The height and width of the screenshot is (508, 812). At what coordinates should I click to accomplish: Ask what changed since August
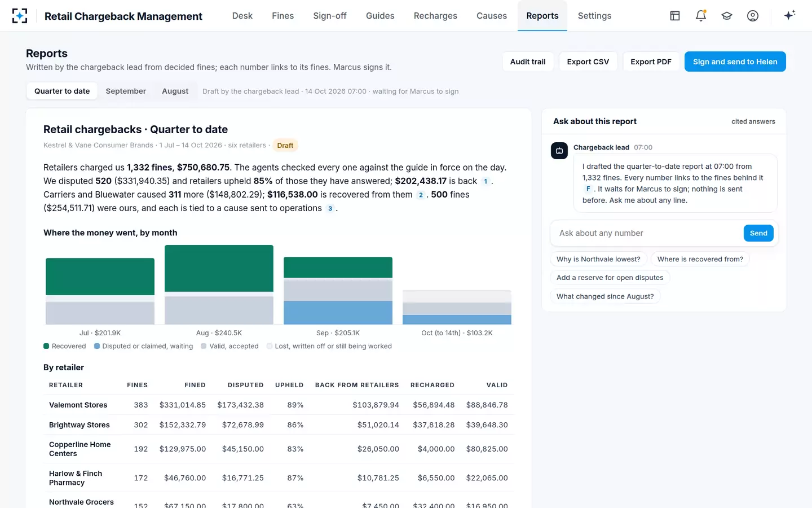[x=605, y=296]
